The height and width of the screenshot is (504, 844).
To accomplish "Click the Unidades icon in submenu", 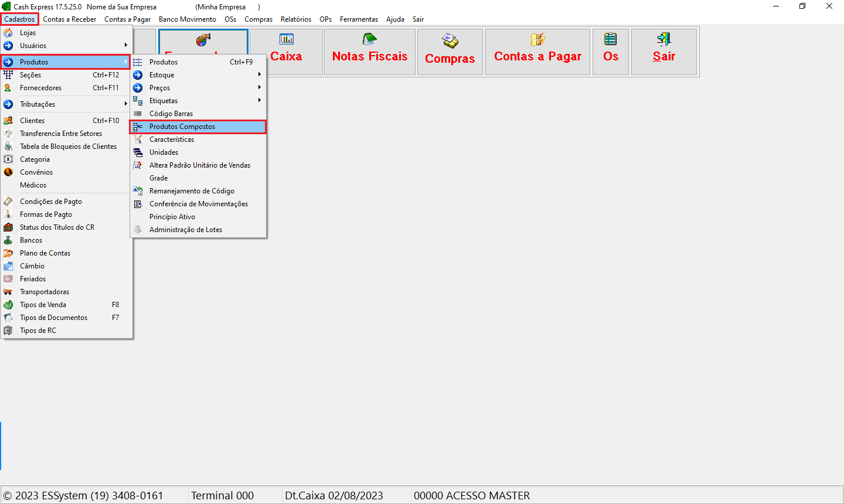I will point(138,152).
